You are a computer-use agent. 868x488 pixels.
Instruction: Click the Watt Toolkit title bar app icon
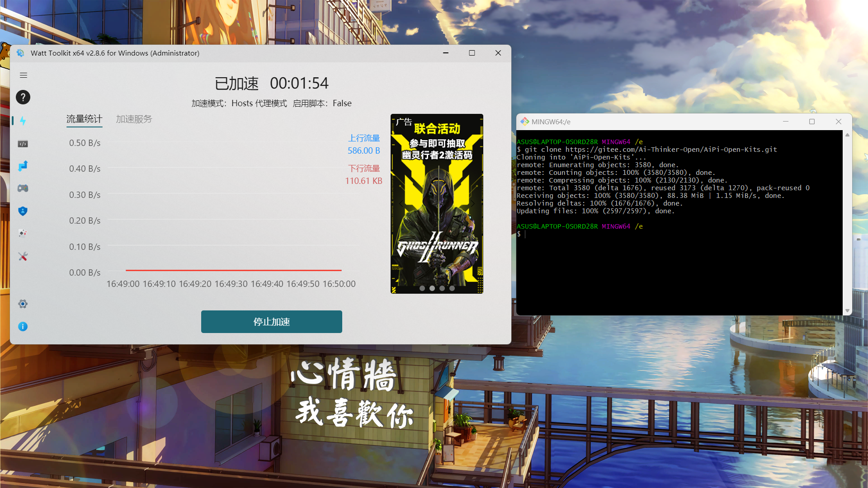click(20, 53)
